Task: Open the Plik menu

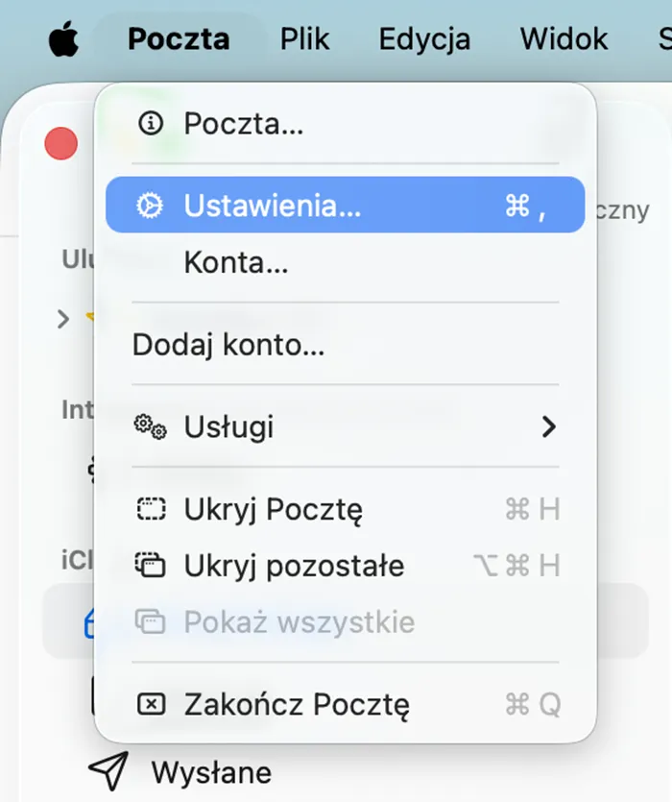Action: point(304,38)
